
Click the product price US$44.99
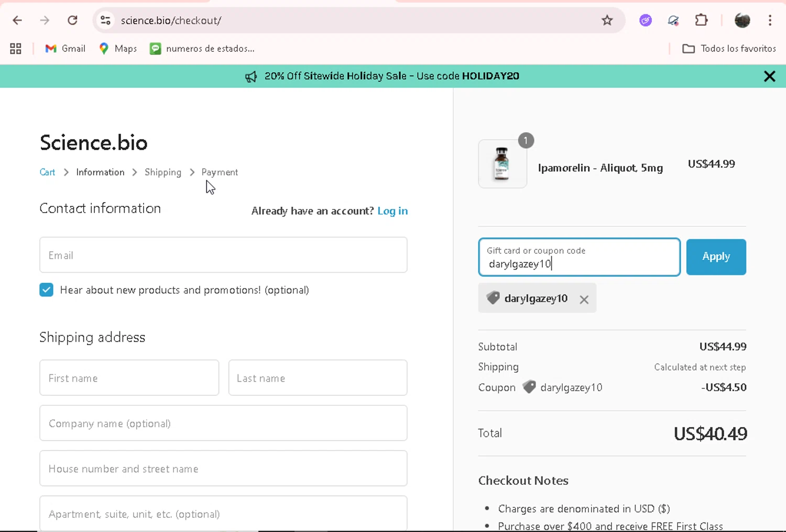[x=712, y=164]
